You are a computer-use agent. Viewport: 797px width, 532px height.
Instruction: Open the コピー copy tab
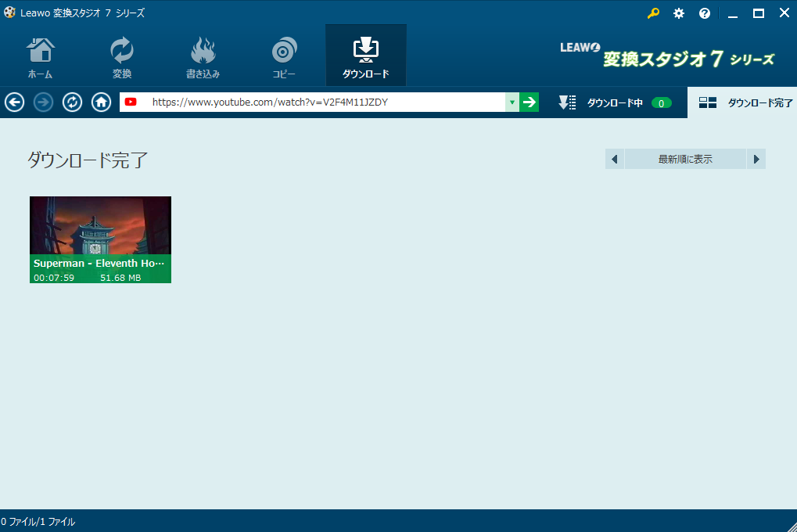(284, 56)
